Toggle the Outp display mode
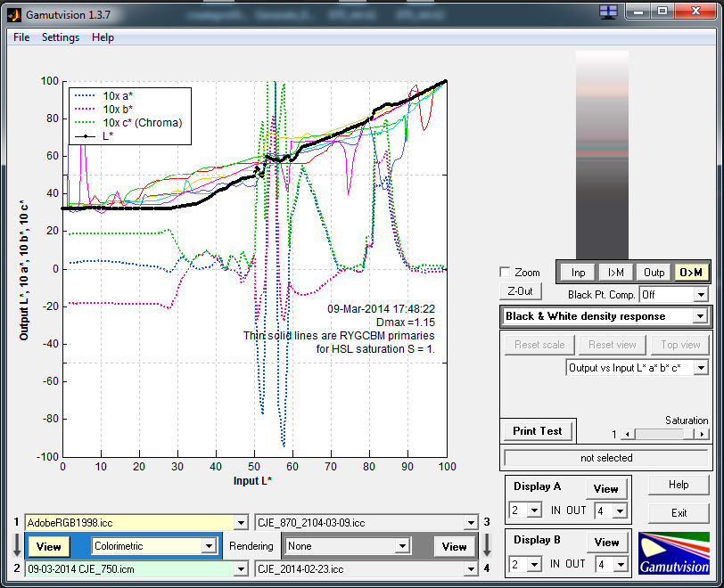The image size is (724, 588). (x=654, y=273)
